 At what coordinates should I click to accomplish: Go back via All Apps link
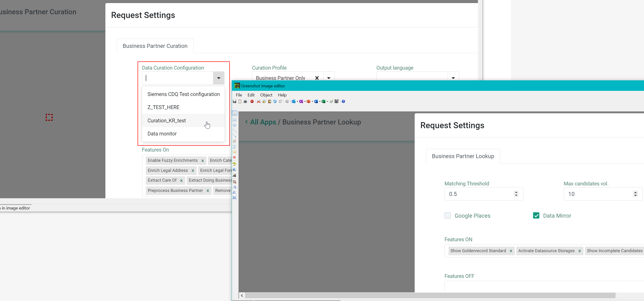[263, 122]
